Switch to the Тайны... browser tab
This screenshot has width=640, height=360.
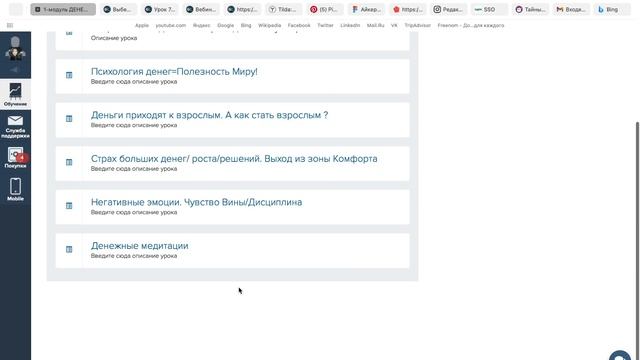click(x=531, y=9)
